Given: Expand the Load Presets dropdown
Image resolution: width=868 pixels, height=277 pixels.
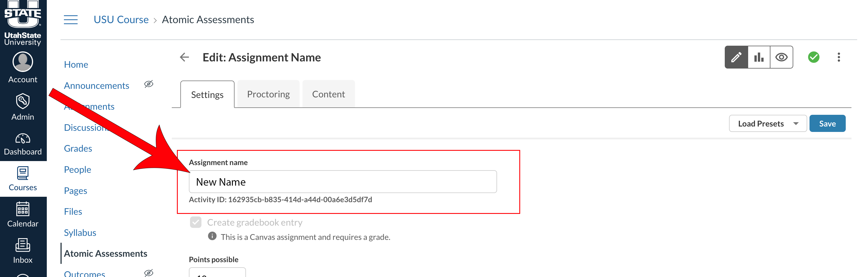Looking at the screenshot, I should point(768,123).
